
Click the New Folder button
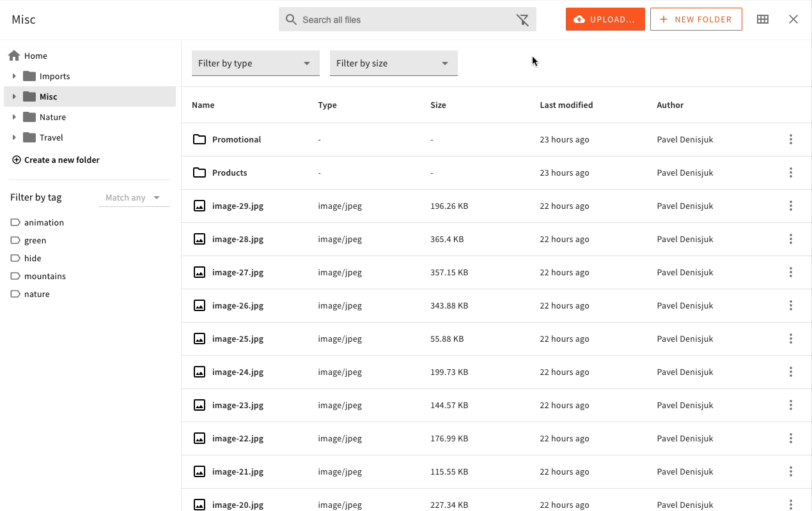(x=696, y=19)
